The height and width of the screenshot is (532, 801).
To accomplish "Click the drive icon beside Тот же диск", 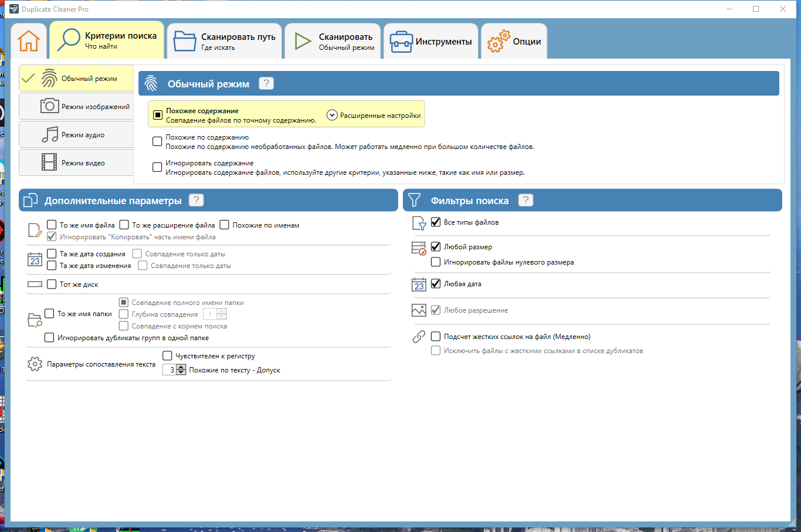I will click(x=35, y=284).
